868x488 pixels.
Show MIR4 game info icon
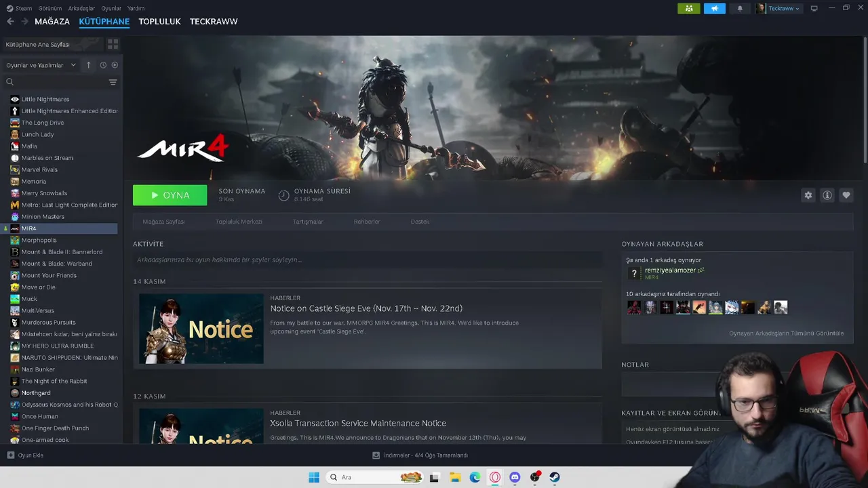pyautogui.click(x=827, y=195)
